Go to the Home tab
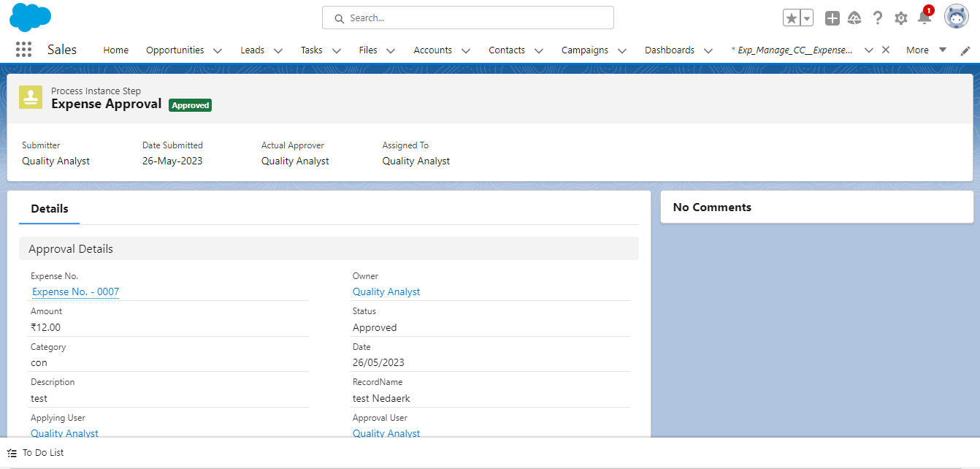This screenshot has height=469, width=980. click(115, 50)
